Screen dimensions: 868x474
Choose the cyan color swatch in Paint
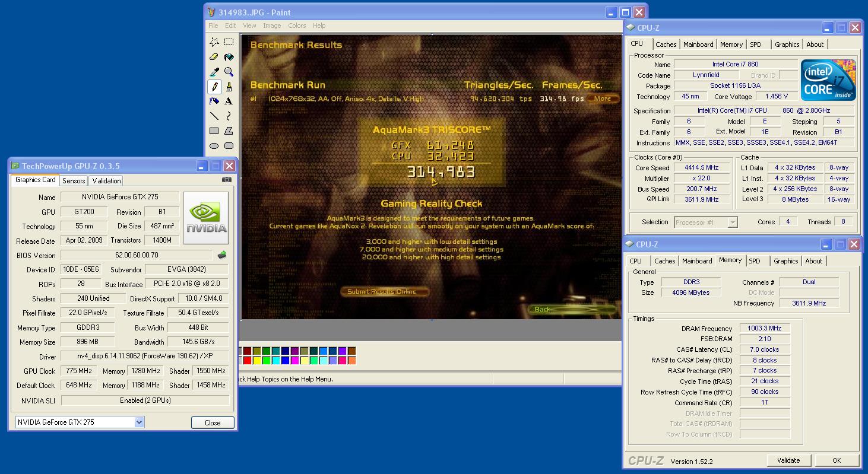pos(275,360)
